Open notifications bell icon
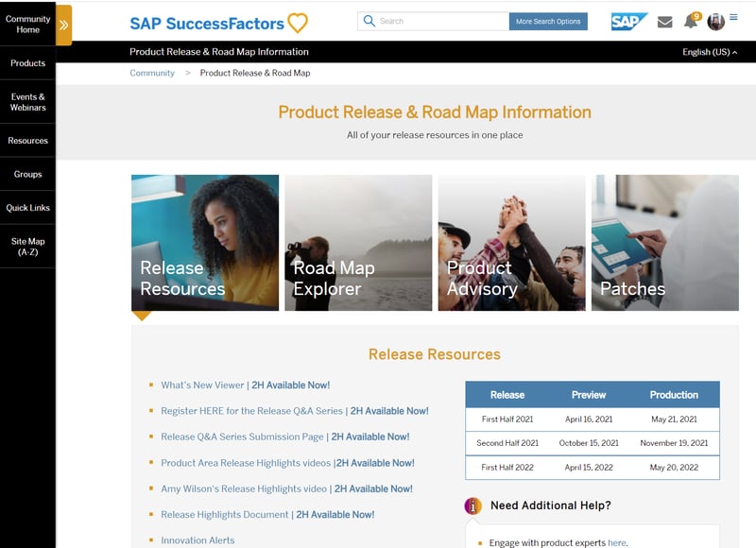 [692, 21]
